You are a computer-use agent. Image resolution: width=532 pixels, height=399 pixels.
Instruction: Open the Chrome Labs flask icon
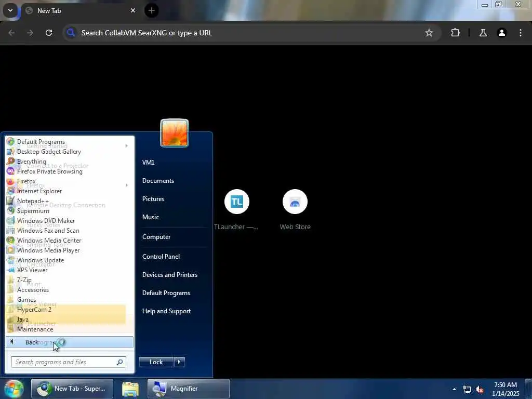[x=483, y=33]
